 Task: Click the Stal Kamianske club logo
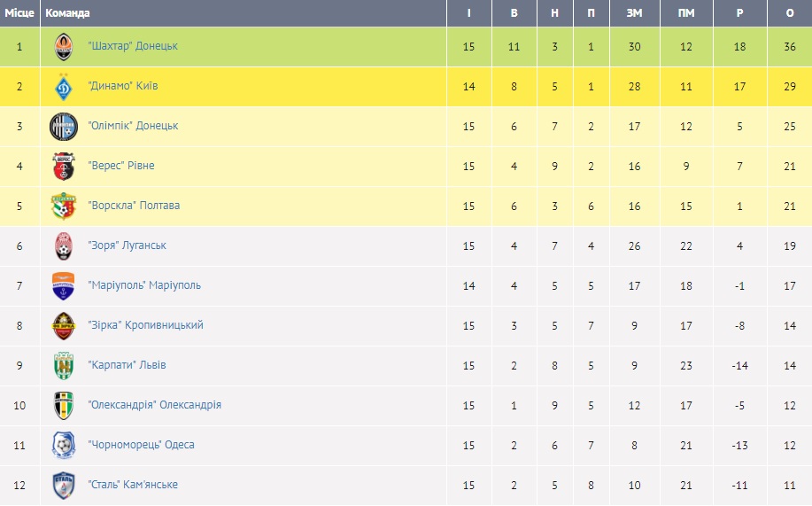pyautogui.click(x=63, y=485)
